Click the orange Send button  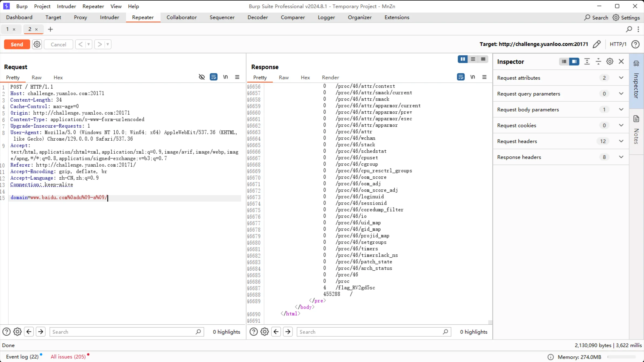[17, 44]
